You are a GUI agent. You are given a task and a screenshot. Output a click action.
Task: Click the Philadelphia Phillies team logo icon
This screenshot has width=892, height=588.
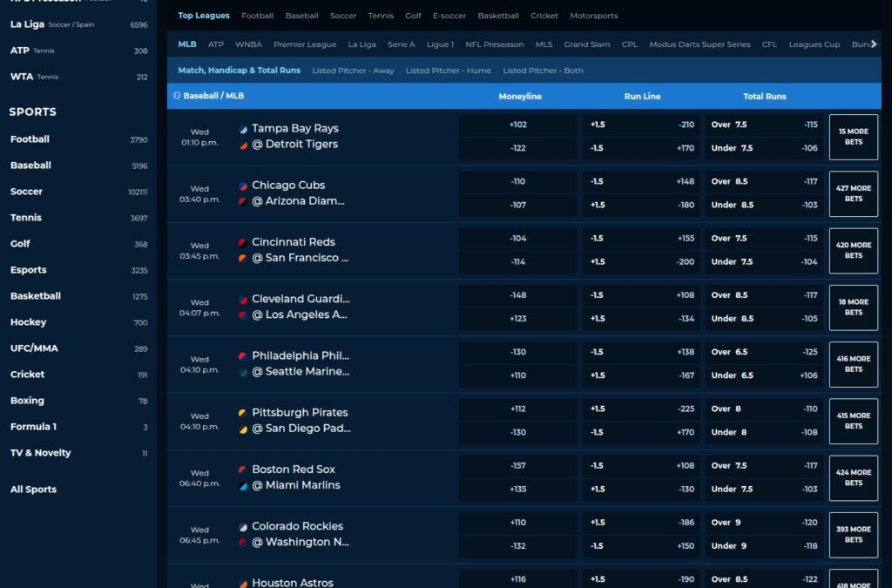(243, 356)
